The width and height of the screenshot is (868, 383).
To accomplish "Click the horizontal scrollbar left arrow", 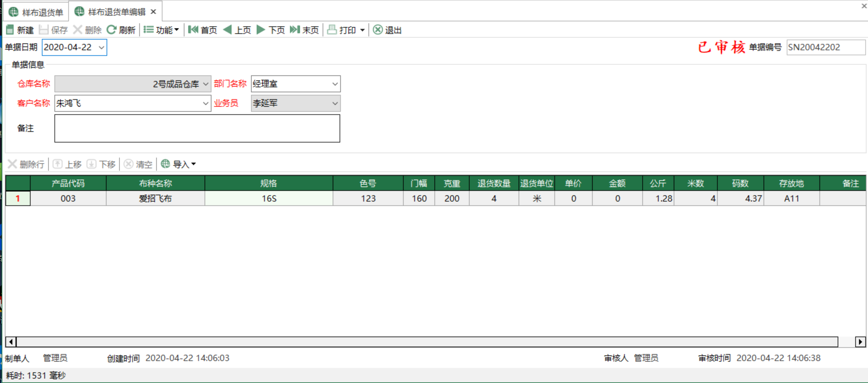I will [11, 342].
